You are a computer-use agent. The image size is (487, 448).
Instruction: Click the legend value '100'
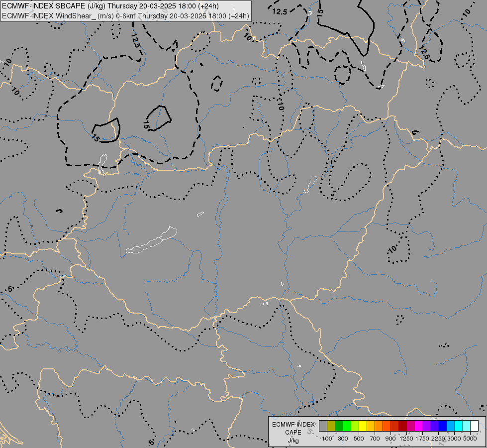pos(327,439)
